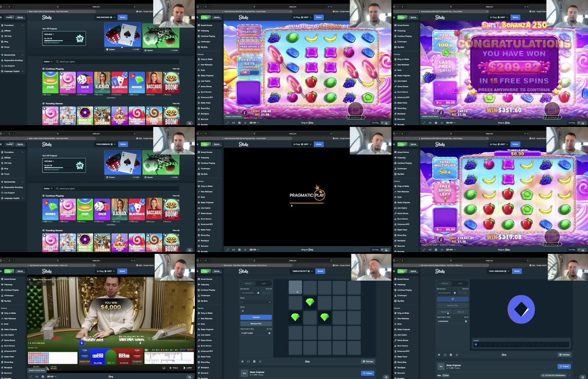The height and width of the screenshot is (379, 588).
Task: Select Heads option in bottom-right Flip game
Action: coord(445,312)
